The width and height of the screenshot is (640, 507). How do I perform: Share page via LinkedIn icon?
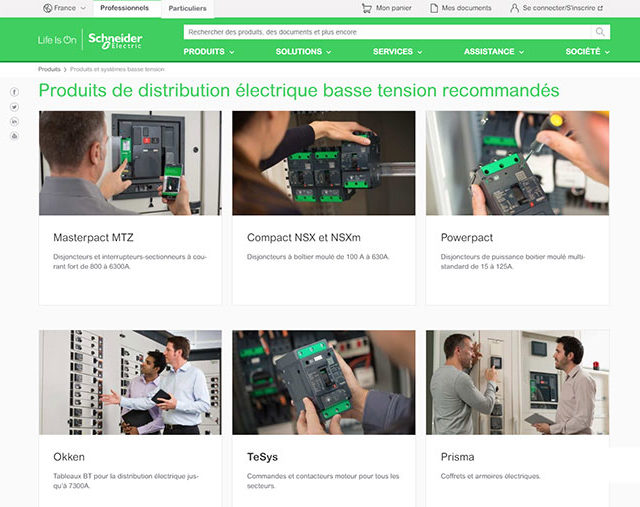coord(14,122)
